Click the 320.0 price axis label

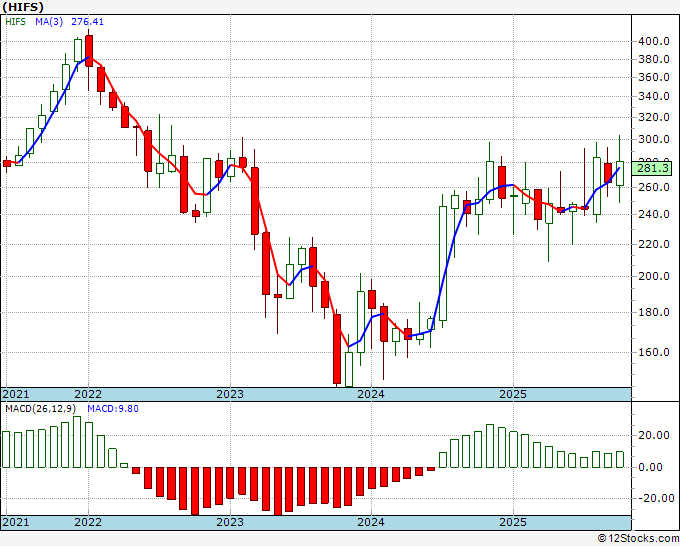[654, 117]
